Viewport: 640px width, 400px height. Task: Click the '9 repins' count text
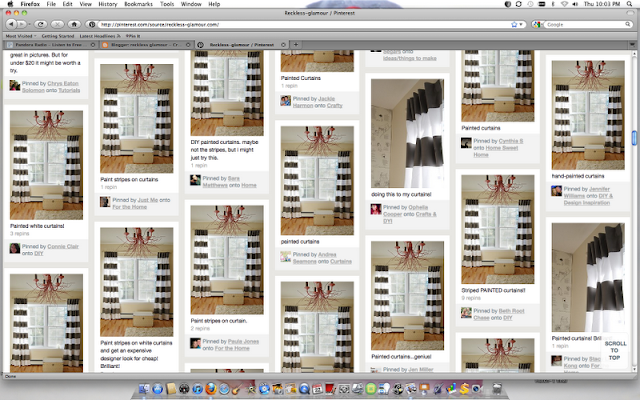click(471, 298)
